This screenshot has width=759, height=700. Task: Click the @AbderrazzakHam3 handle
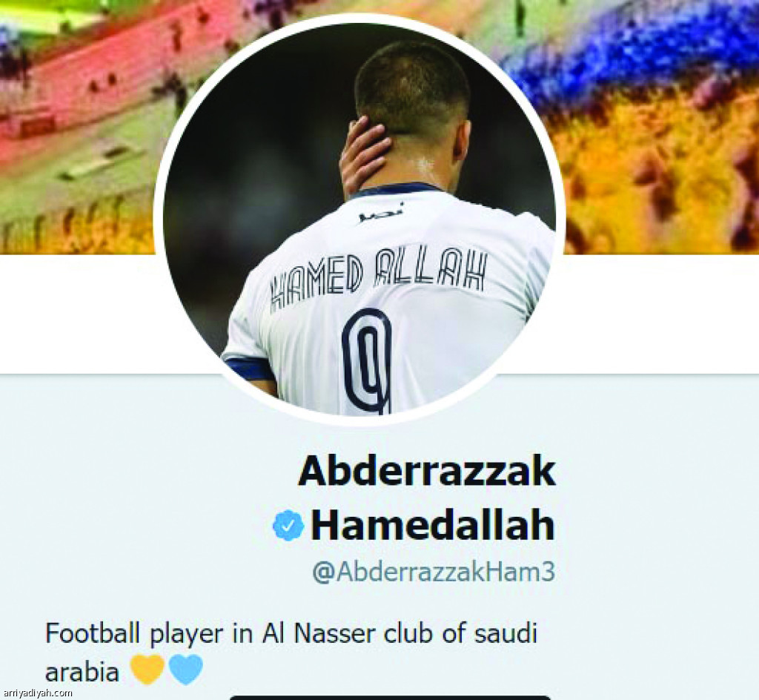tap(434, 572)
